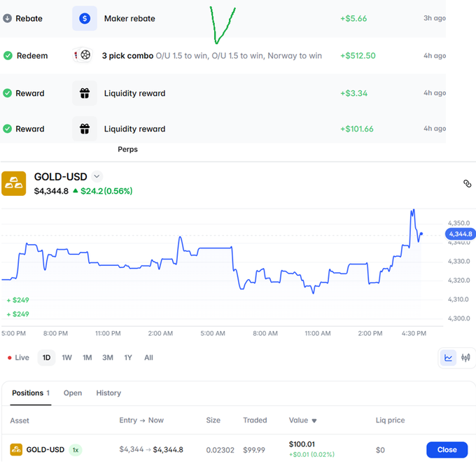Click the 1x leverage badge
This screenshot has height=466, width=476.
[x=76, y=450]
